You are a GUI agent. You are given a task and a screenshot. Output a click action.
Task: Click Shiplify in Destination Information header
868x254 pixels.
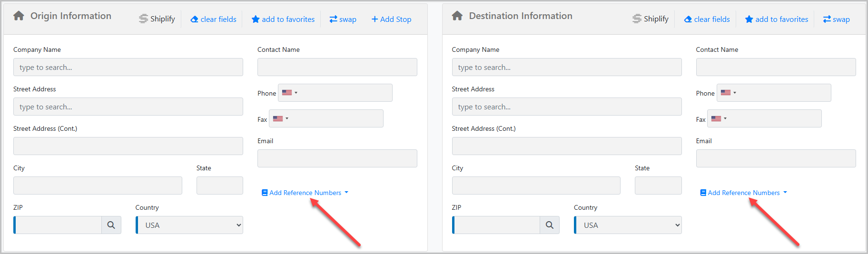point(651,19)
